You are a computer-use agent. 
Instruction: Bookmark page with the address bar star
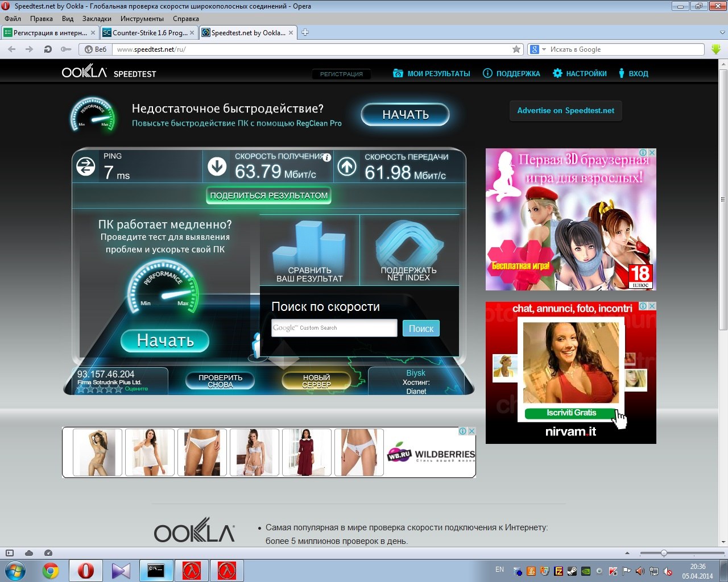[x=516, y=49]
